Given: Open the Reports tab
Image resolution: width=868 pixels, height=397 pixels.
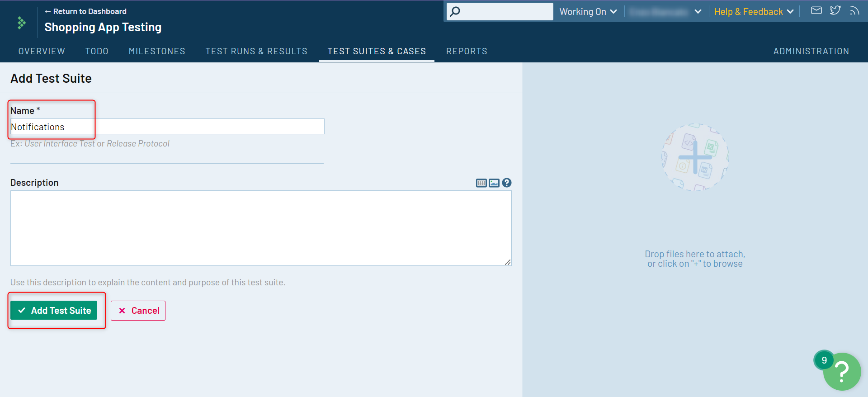Looking at the screenshot, I should pos(467,51).
